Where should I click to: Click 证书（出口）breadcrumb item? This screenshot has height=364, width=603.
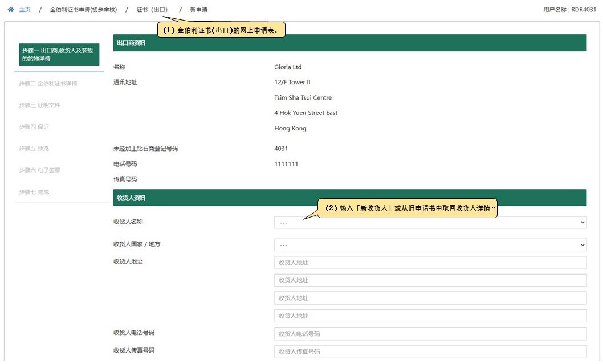coord(152,10)
